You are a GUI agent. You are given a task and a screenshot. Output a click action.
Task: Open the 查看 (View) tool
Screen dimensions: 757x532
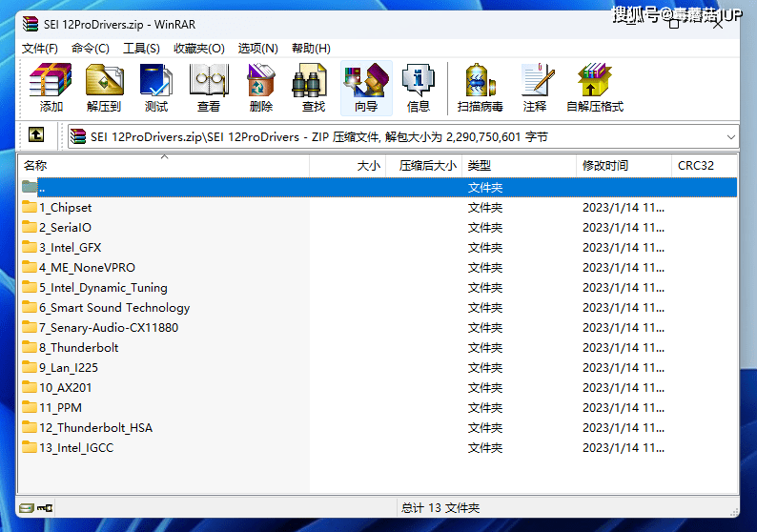click(209, 88)
